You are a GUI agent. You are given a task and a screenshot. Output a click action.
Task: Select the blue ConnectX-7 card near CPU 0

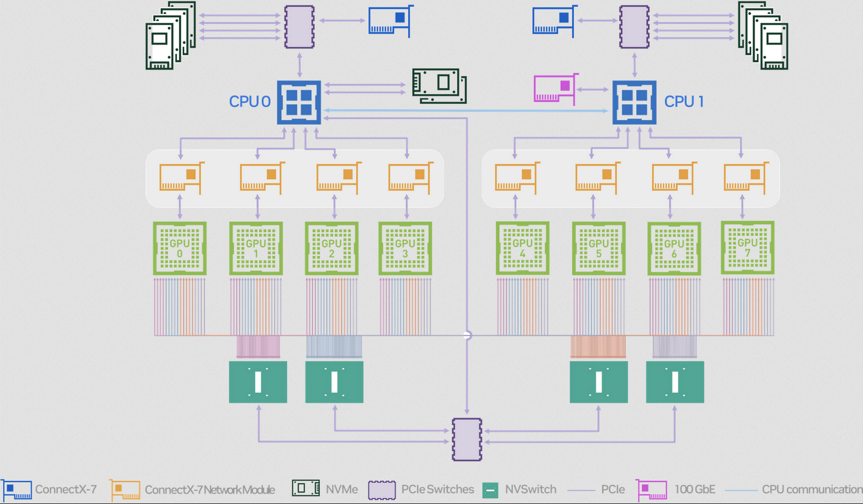[389, 21]
